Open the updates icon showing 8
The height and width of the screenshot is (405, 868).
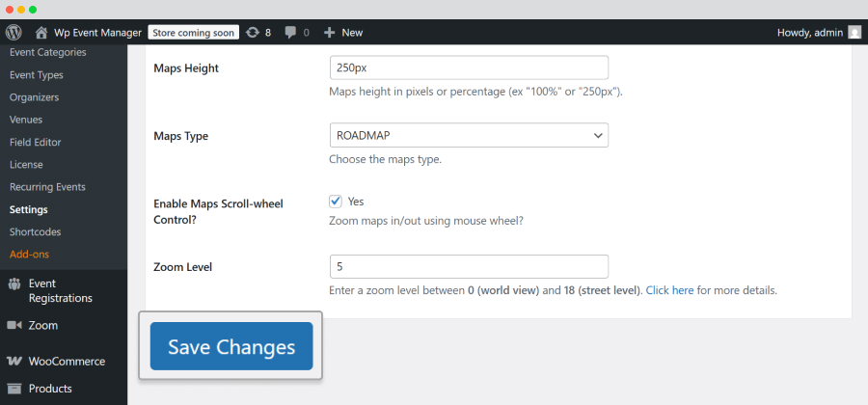click(253, 33)
